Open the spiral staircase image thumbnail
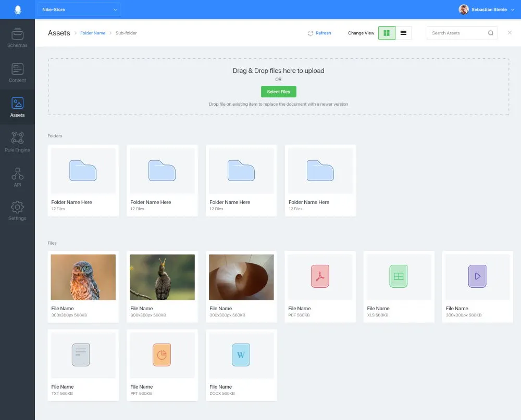 pyautogui.click(x=241, y=277)
